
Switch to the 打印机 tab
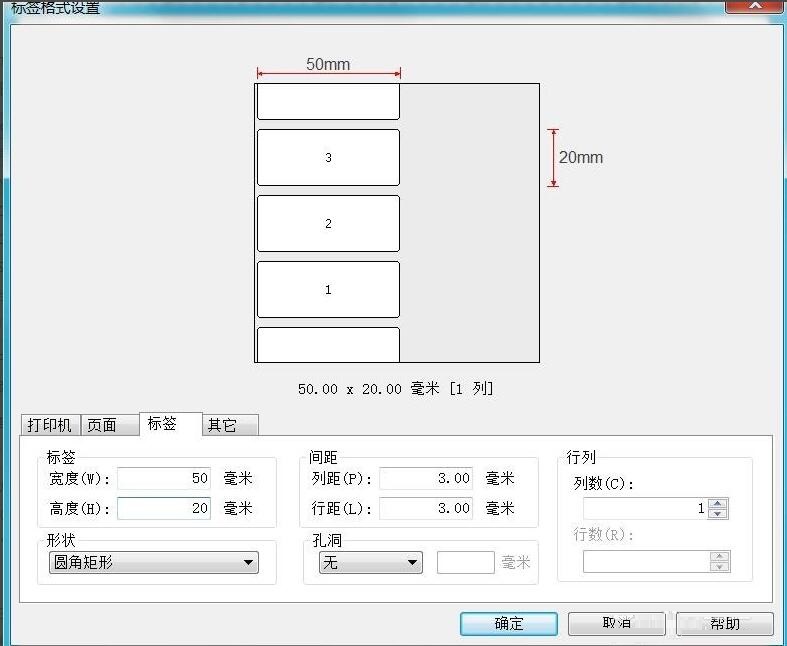point(50,425)
